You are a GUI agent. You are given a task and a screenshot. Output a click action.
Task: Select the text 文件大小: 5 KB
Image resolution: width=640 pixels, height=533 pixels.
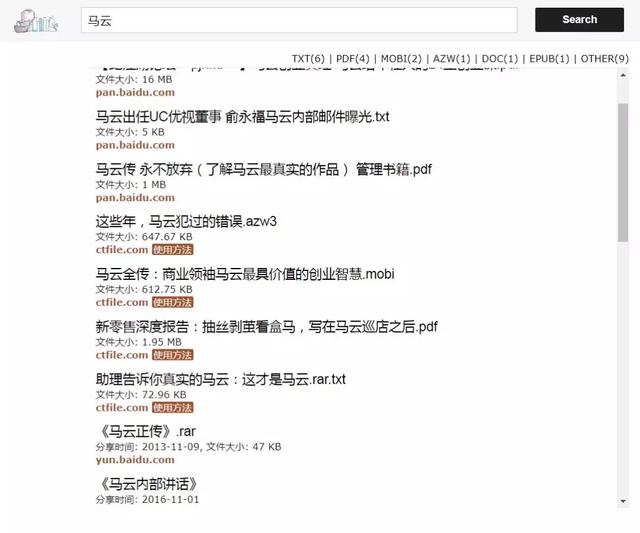[x=130, y=132]
